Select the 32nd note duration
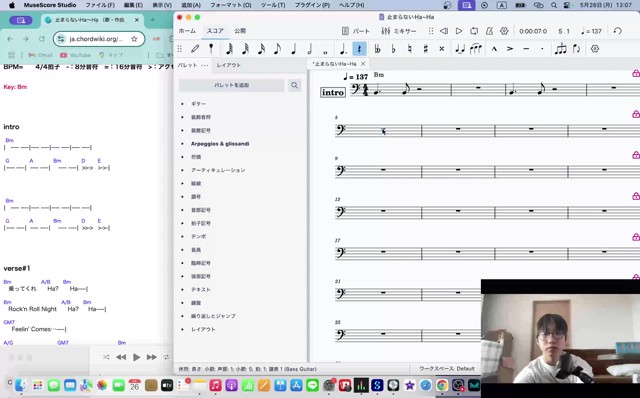The height and width of the screenshot is (398, 640). click(245, 49)
